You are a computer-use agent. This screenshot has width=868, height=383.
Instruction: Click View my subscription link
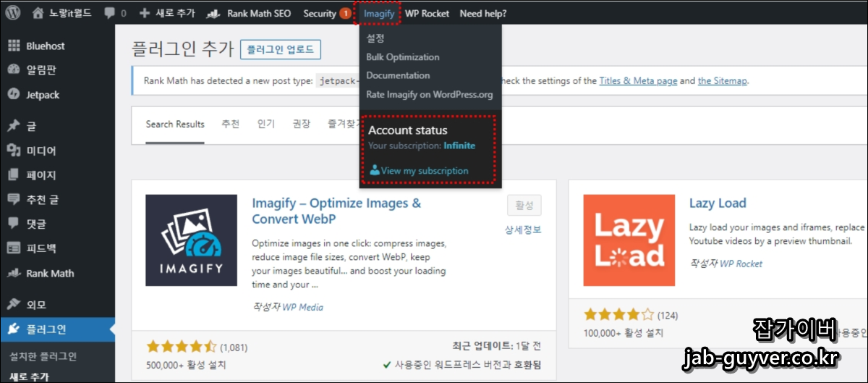pyautogui.click(x=419, y=171)
